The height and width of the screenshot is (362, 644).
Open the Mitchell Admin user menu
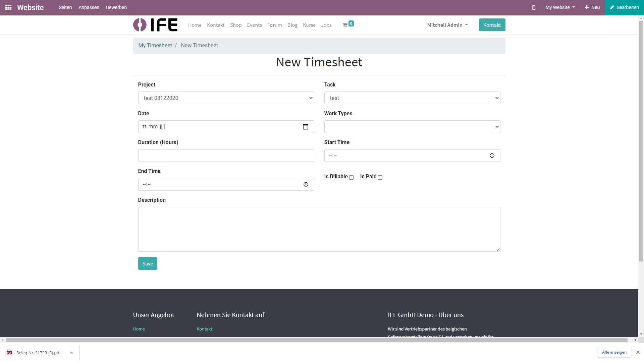click(x=447, y=25)
